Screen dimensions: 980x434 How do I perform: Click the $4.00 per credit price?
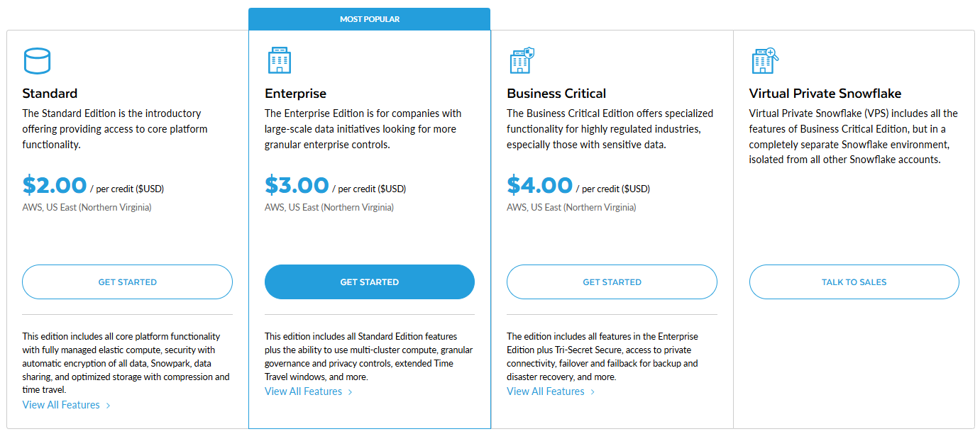(x=540, y=185)
